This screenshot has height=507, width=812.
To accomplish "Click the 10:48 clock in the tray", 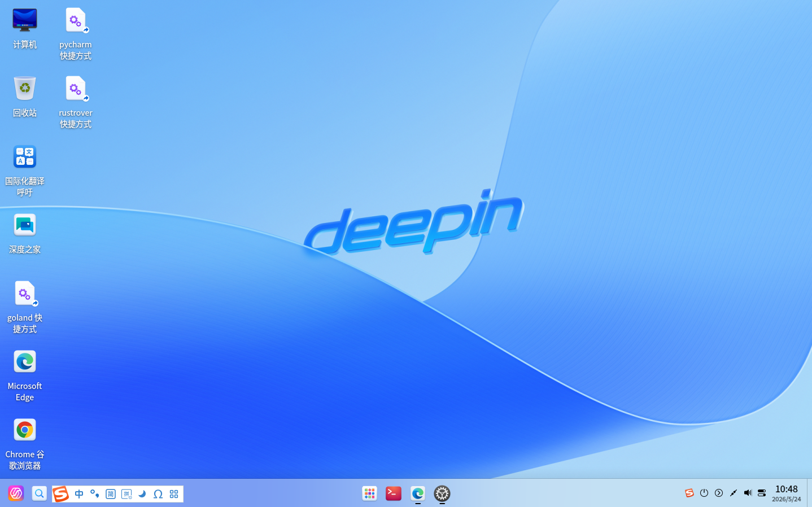I will coord(787,489).
